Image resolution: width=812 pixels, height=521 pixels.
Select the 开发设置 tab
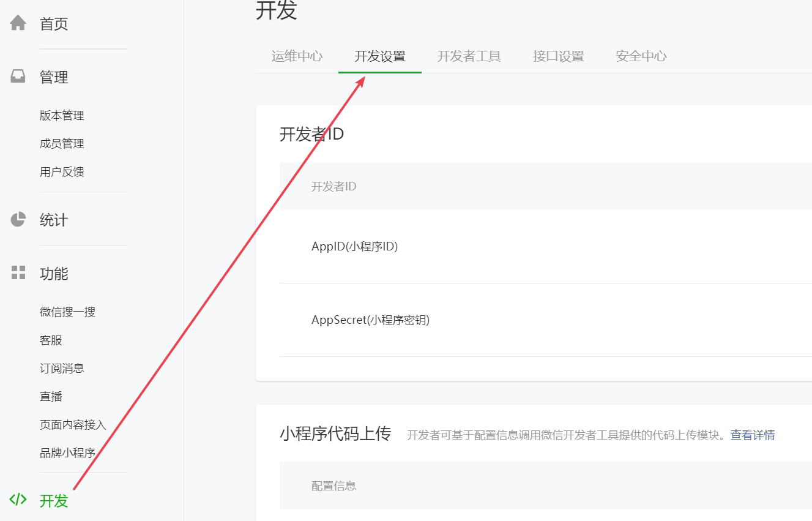(379, 56)
